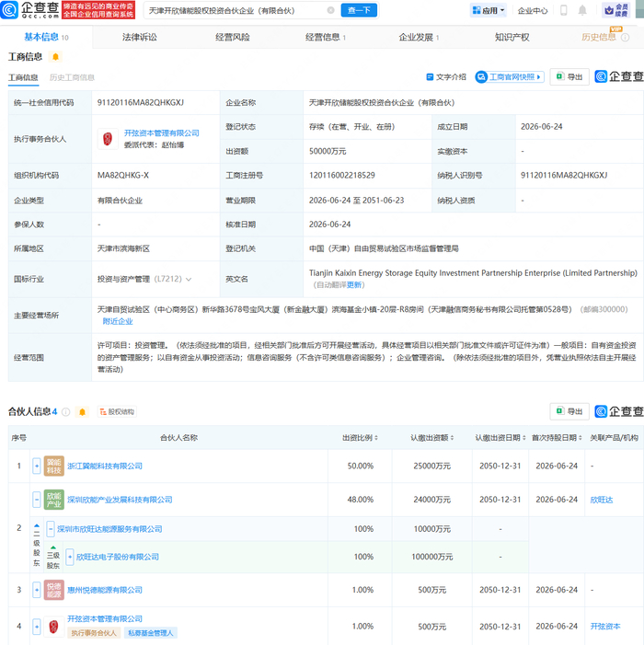Open the 应用 dropdown menu
Image resolution: width=644 pixels, height=645 pixels.
(x=489, y=10)
